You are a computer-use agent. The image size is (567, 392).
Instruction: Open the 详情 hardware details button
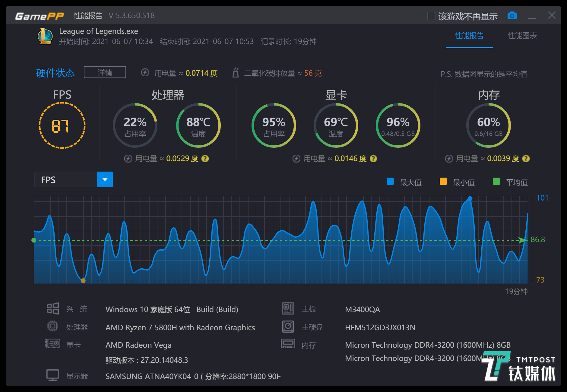tap(105, 72)
